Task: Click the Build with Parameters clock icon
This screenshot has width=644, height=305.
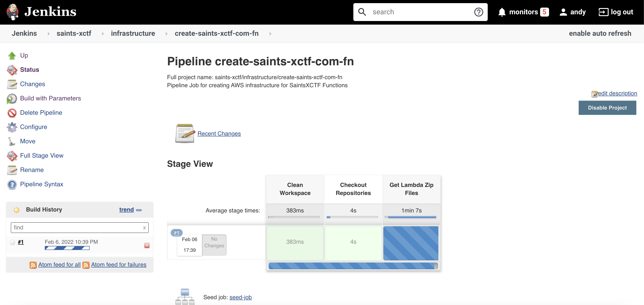Action: (12, 99)
